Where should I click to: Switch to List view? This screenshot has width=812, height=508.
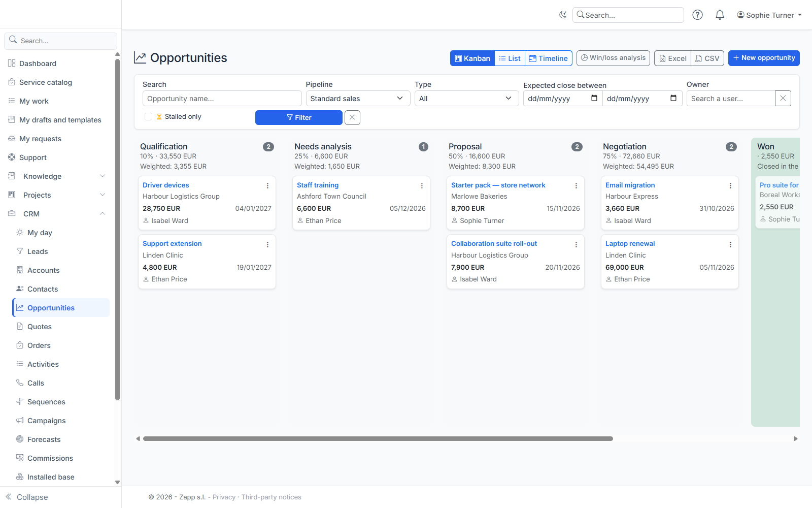click(x=510, y=58)
